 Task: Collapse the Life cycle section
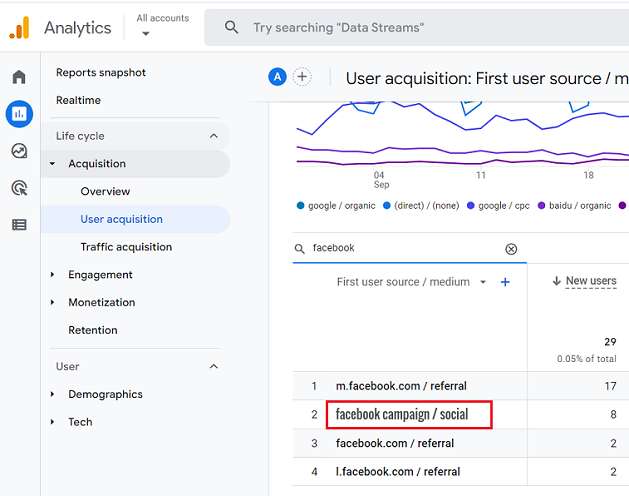(213, 136)
